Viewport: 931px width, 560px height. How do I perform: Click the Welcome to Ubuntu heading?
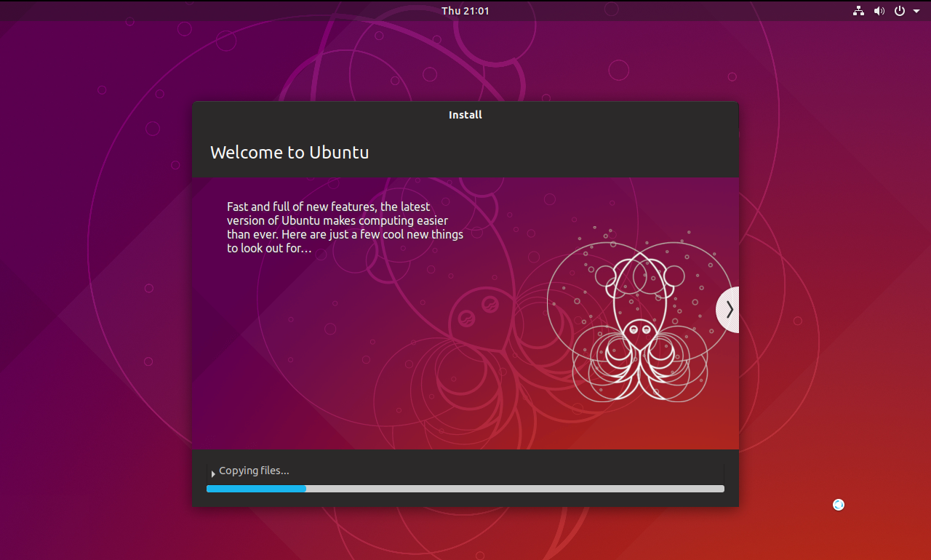coord(289,153)
